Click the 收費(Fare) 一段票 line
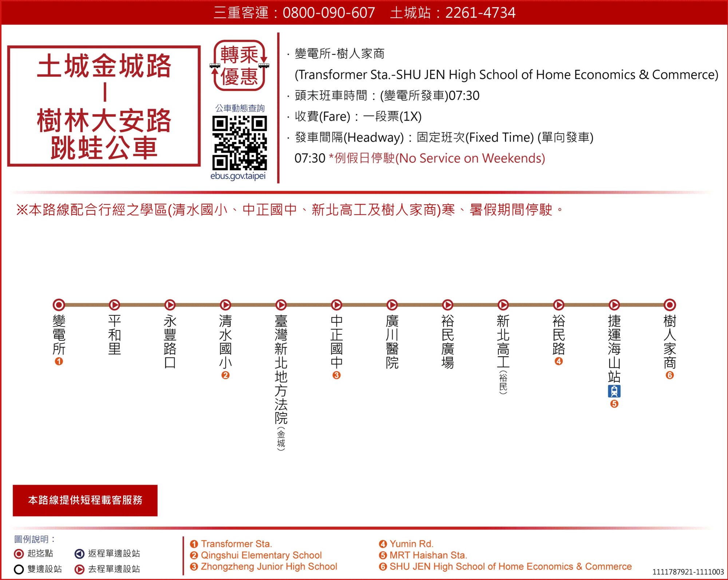This screenshot has width=728, height=580. click(358, 117)
